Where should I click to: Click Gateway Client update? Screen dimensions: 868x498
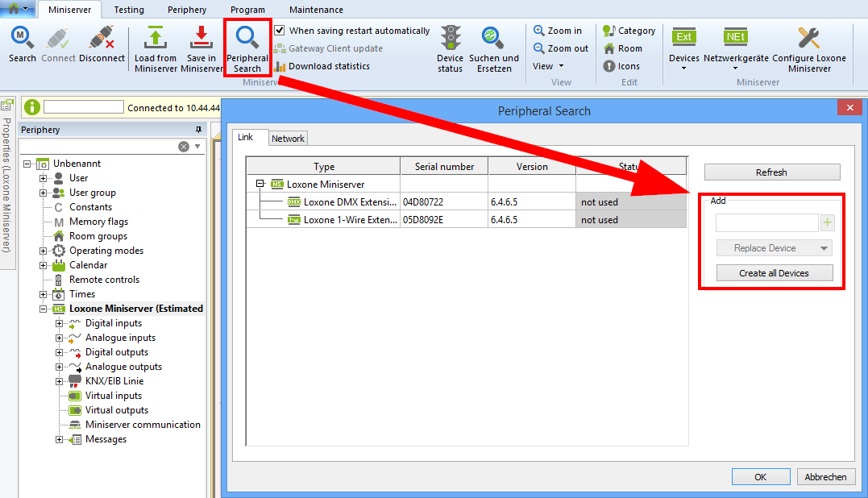[328, 48]
